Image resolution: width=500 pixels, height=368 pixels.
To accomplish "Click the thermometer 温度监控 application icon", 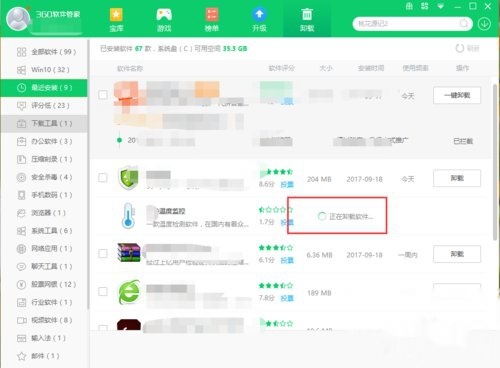I will [128, 216].
